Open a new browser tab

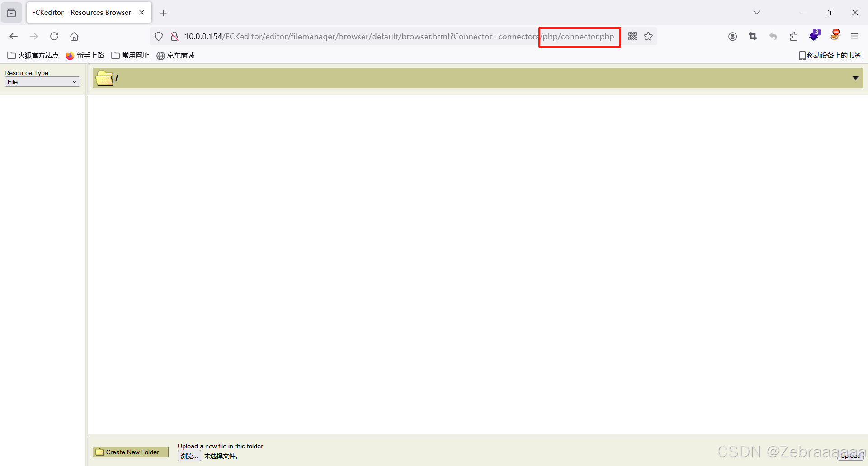click(164, 13)
